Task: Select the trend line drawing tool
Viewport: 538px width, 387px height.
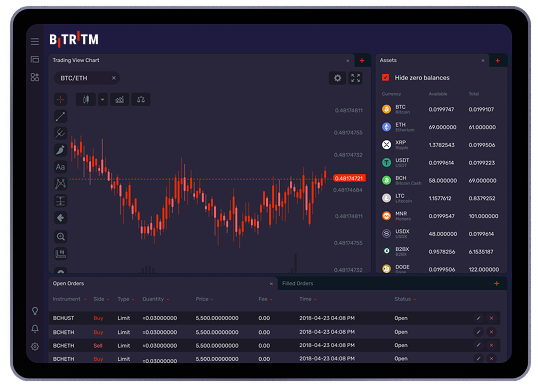Action: click(x=60, y=116)
